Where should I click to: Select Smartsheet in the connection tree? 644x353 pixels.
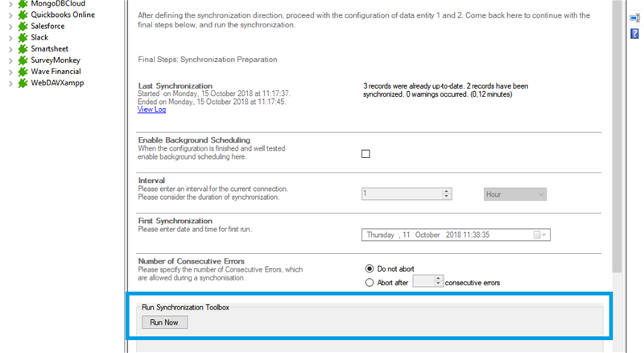tap(53, 48)
